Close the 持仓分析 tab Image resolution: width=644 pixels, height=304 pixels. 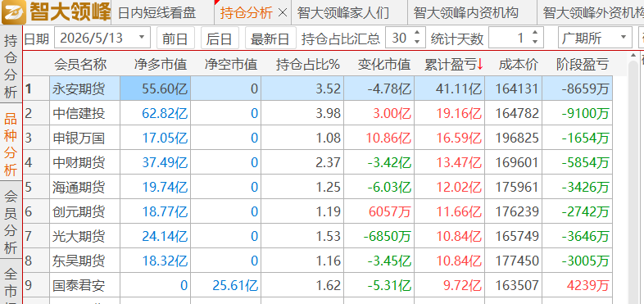click(282, 13)
